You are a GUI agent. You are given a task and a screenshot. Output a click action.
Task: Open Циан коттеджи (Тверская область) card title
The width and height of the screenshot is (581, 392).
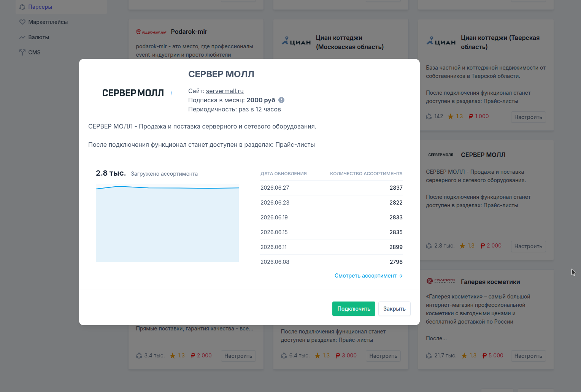[500, 42]
